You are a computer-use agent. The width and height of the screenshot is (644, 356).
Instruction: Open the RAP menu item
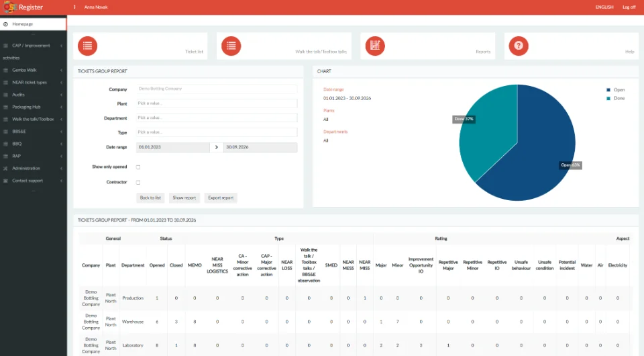[x=33, y=157]
